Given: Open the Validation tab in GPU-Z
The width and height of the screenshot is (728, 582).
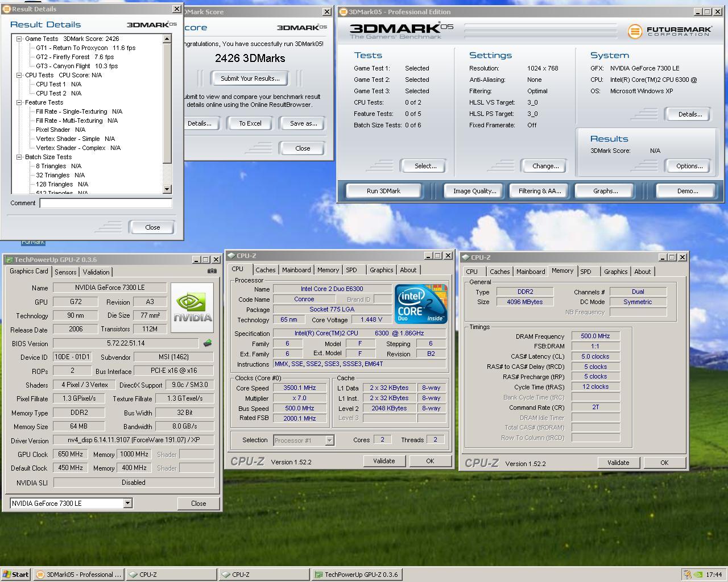Looking at the screenshot, I should [x=96, y=272].
